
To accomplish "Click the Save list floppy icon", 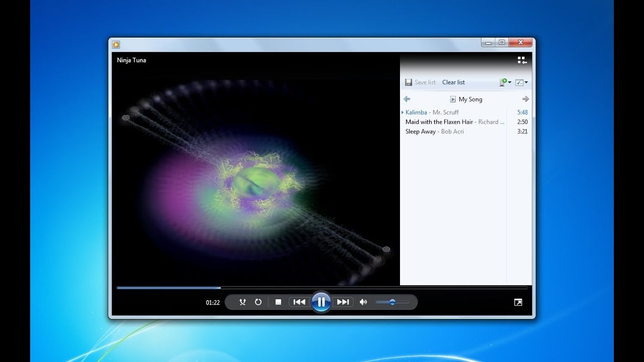I will tap(409, 82).
